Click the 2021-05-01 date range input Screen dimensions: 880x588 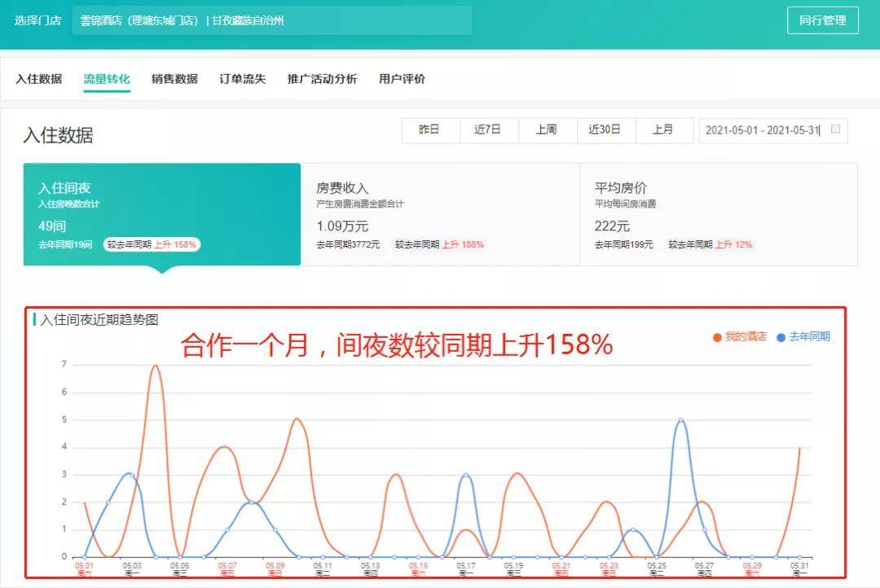point(772,130)
